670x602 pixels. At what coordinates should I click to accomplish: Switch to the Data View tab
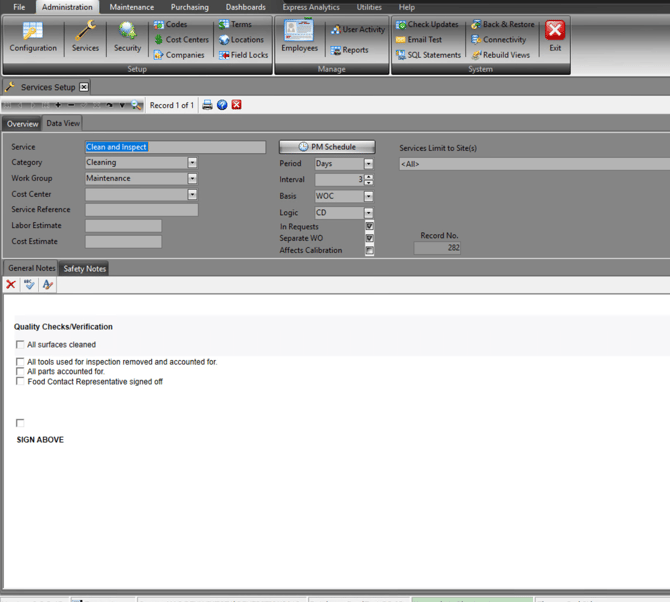coord(63,124)
